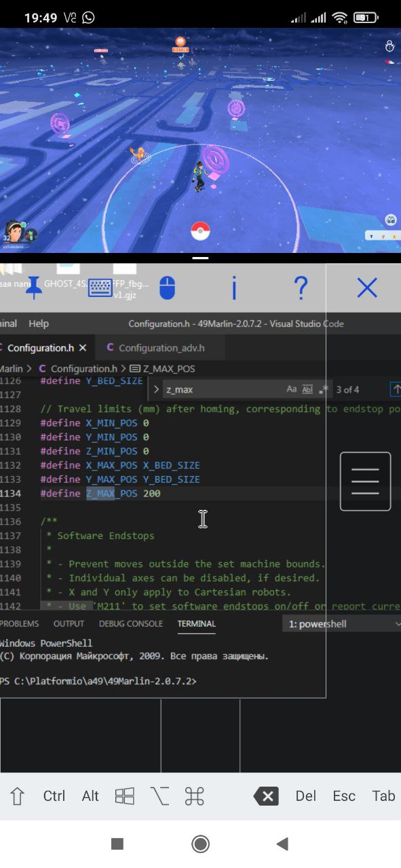The height and width of the screenshot is (868, 401).
Task: Open the trainer profile avatar in Pokémon GO
Action: (15, 231)
